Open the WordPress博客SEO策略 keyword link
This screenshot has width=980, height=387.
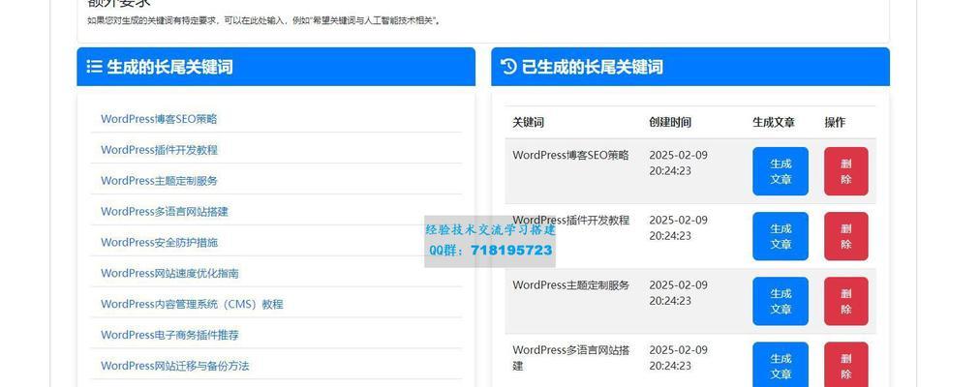click(x=159, y=119)
